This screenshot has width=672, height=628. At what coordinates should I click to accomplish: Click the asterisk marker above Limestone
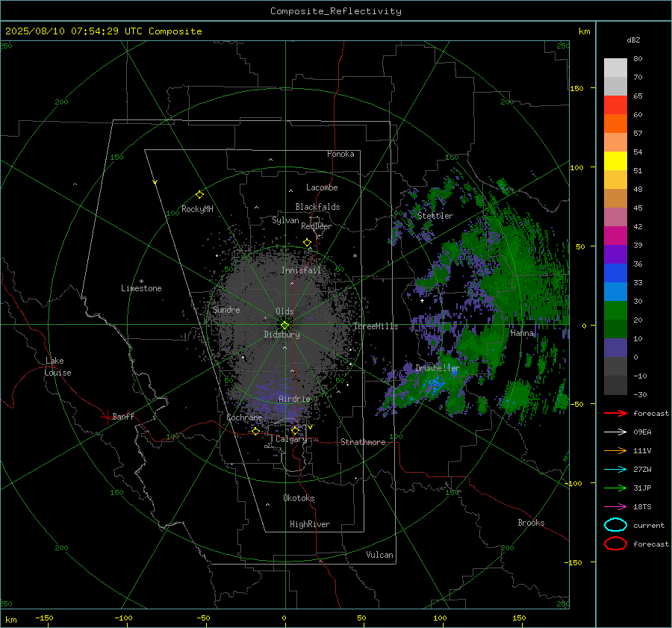[x=141, y=282]
